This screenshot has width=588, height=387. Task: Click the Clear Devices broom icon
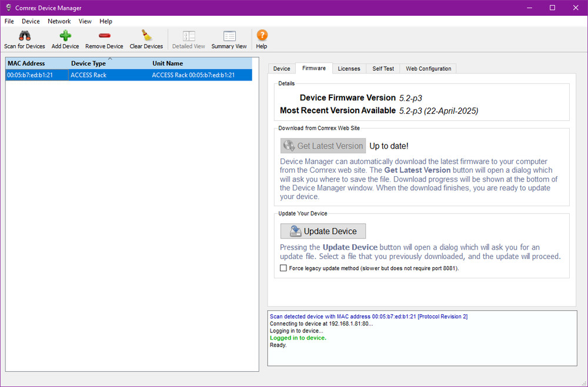coord(146,36)
